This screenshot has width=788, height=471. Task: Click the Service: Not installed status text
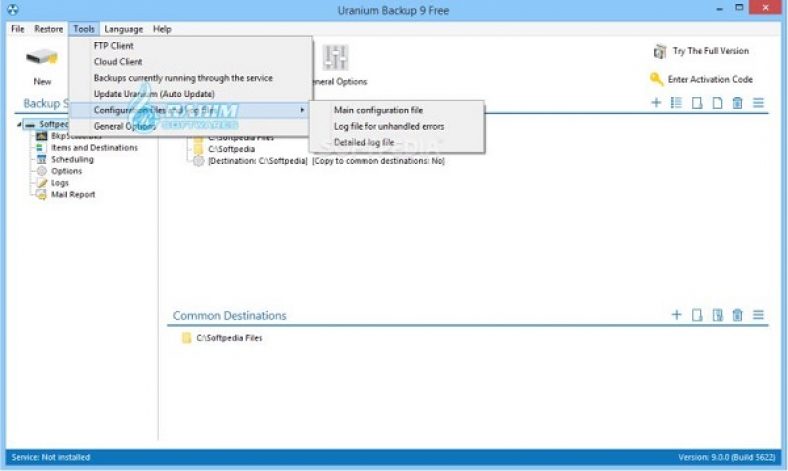51,457
